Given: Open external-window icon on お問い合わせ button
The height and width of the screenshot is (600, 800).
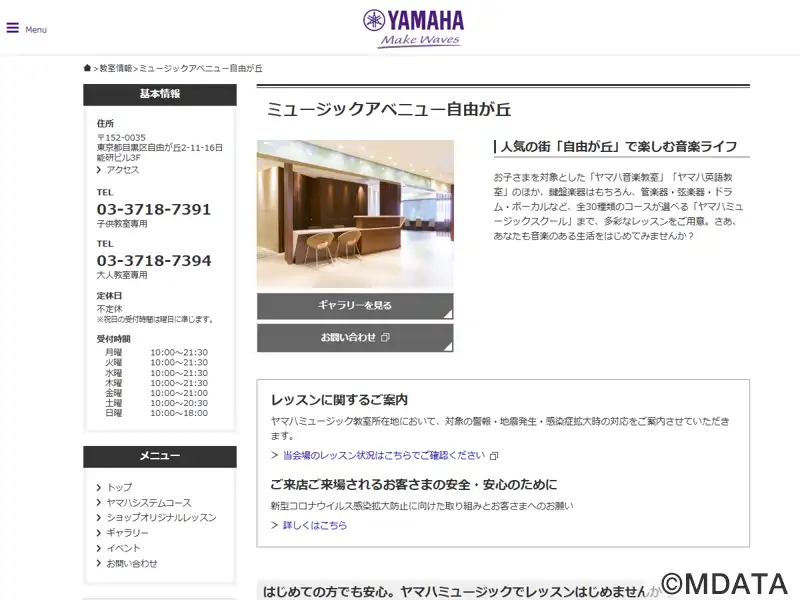Looking at the screenshot, I should pos(386,337).
